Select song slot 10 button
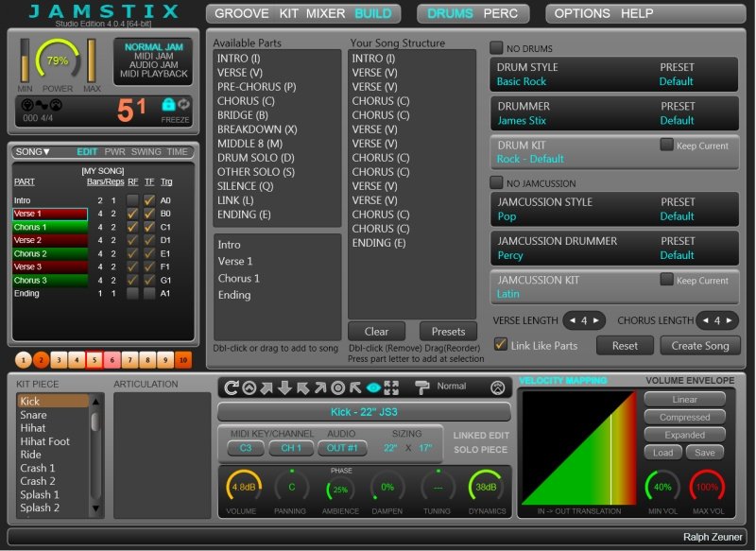This screenshot has height=551, width=756. [x=183, y=360]
